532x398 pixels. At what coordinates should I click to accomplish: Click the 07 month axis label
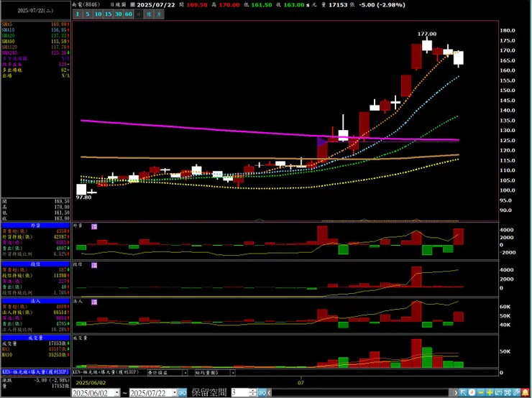point(301,383)
